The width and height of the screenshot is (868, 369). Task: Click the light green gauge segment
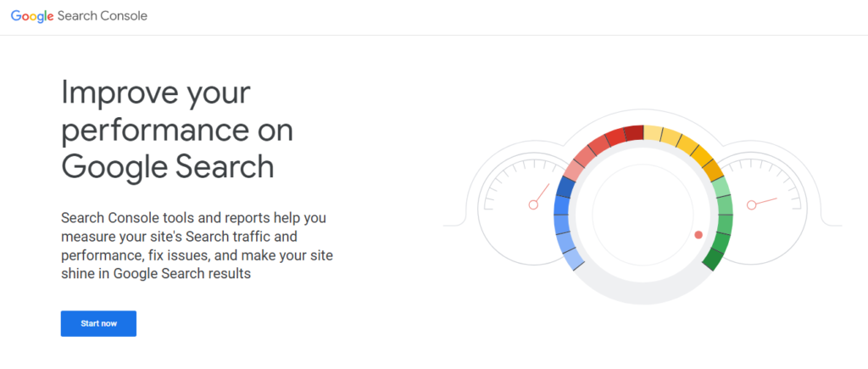(x=721, y=187)
